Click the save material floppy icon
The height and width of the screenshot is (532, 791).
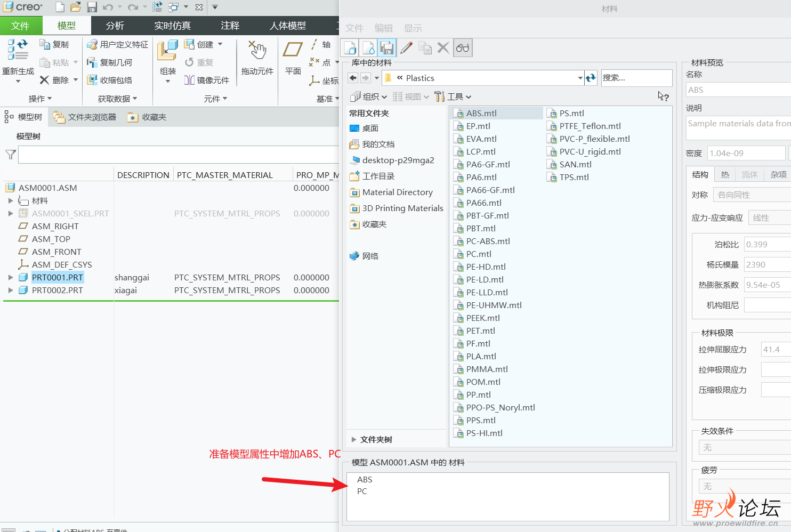pyautogui.click(x=387, y=48)
